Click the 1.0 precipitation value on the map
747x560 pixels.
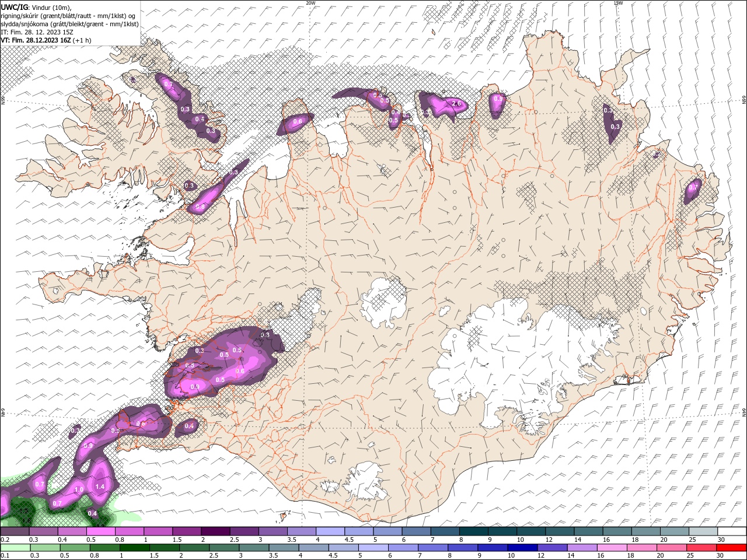point(79,489)
